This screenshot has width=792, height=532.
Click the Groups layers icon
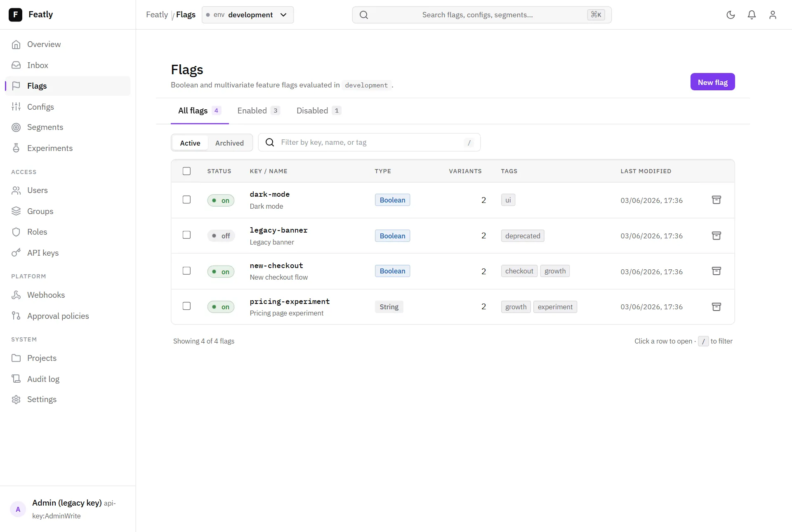16,211
